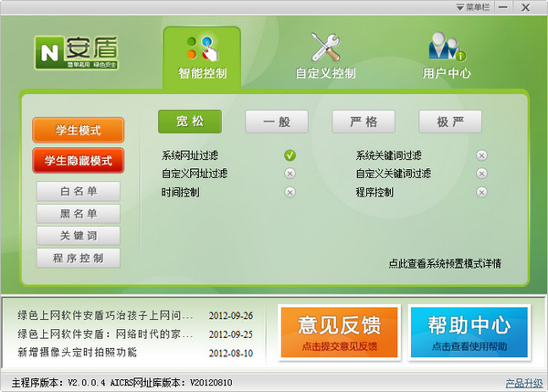The width and height of the screenshot is (548, 392).
Task: Switch to 学生隐藏模式
Action: 78,161
